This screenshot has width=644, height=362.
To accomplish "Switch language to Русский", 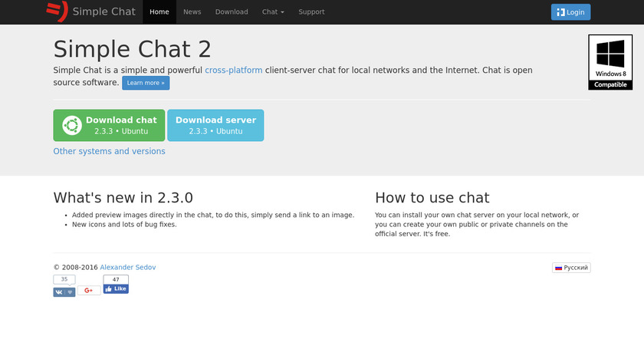I will tap(571, 268).
